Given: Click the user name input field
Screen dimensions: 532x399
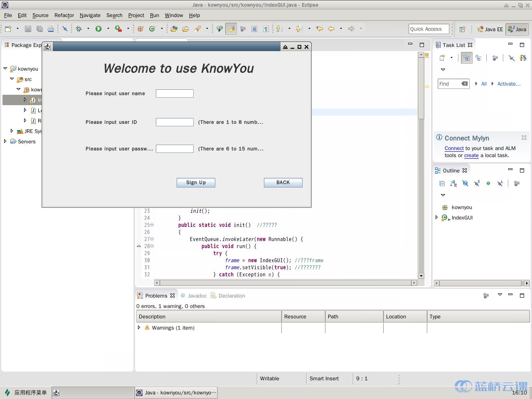Looking at the screenshot, I should [x=175, y=94].
